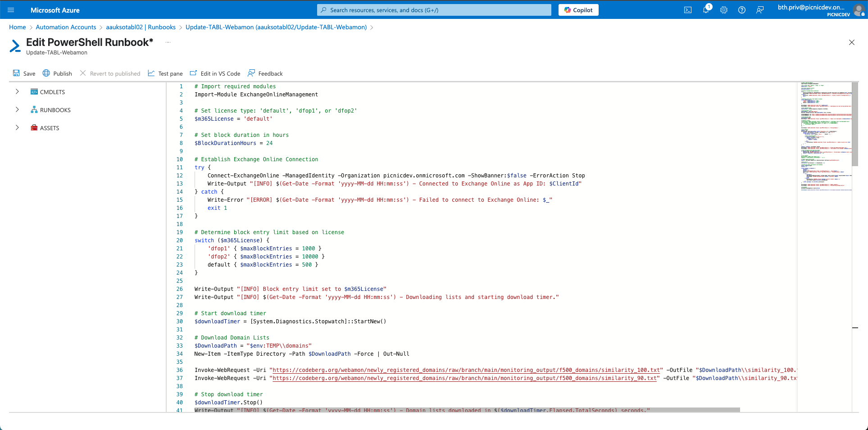
Task: Expand the ASSETS tree node
Action: [17, 127]
